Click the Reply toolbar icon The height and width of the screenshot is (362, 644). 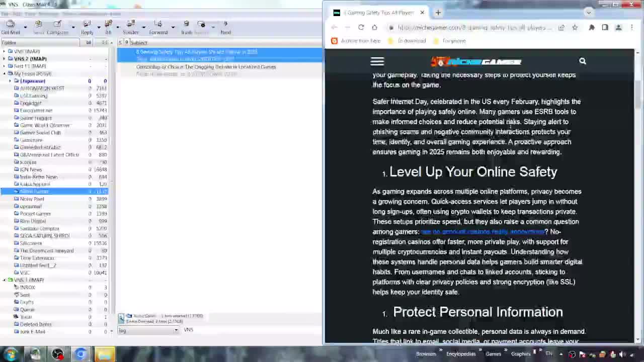pyautogui.click(x=87, y=27)
